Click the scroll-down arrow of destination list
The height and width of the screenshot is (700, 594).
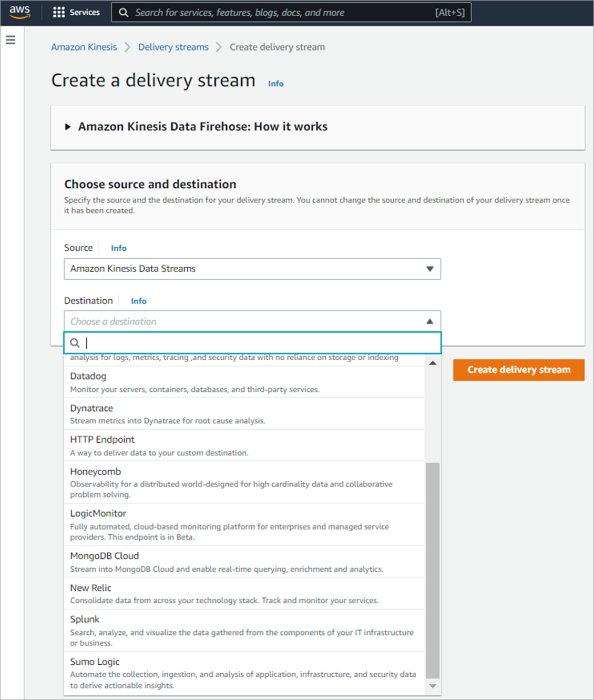433,686
